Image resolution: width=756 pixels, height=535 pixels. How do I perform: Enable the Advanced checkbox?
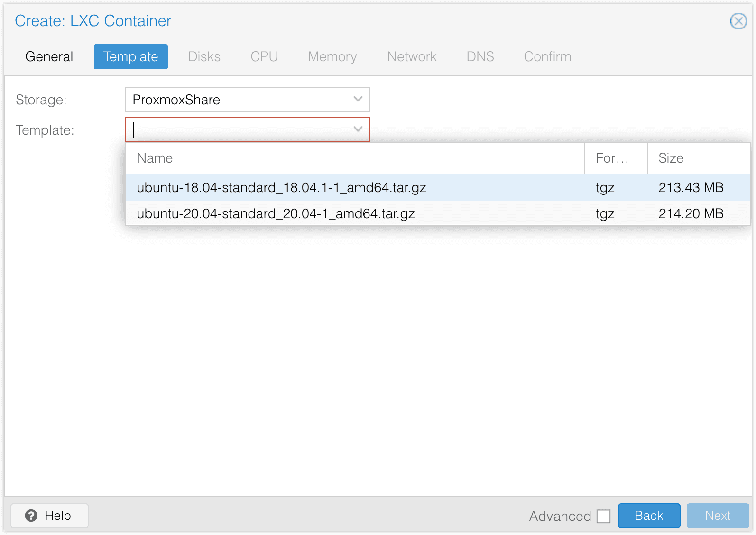[603, 516]
